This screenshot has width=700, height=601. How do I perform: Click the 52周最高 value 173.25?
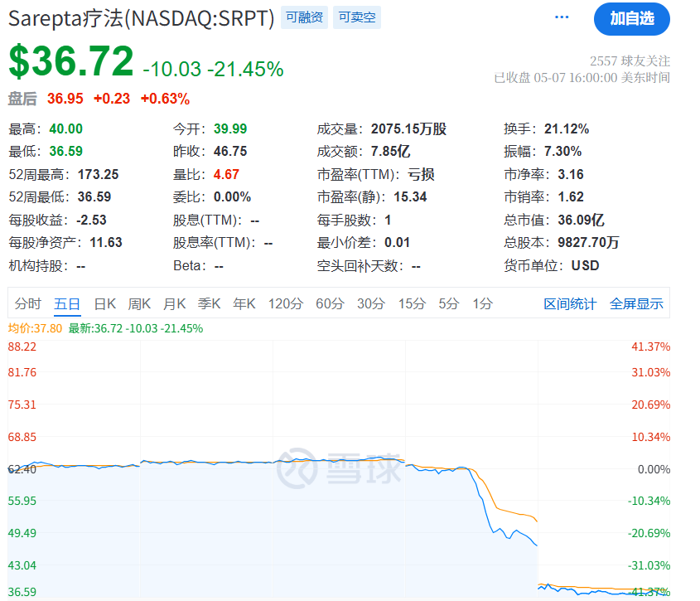(99, 174)
